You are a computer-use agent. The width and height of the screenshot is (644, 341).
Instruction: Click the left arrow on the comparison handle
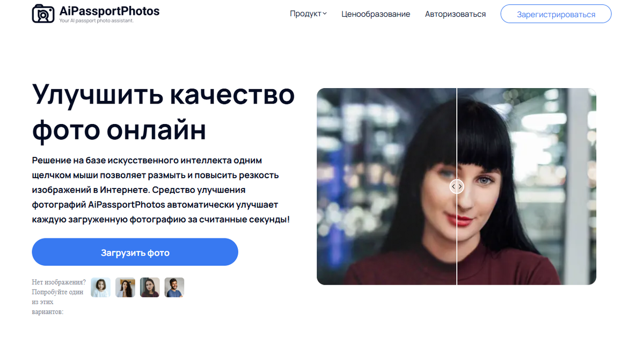coord(453,186)
